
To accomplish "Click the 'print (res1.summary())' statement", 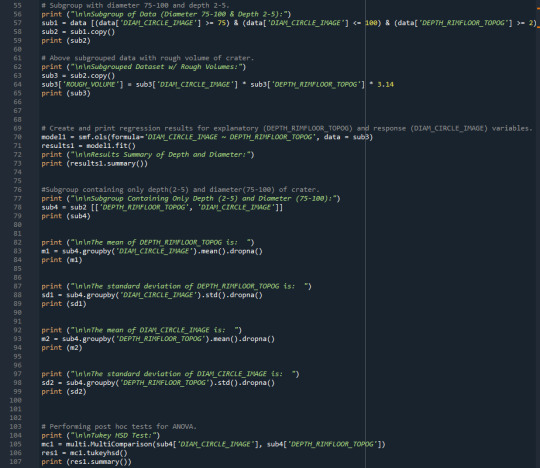I will point(86,462).
